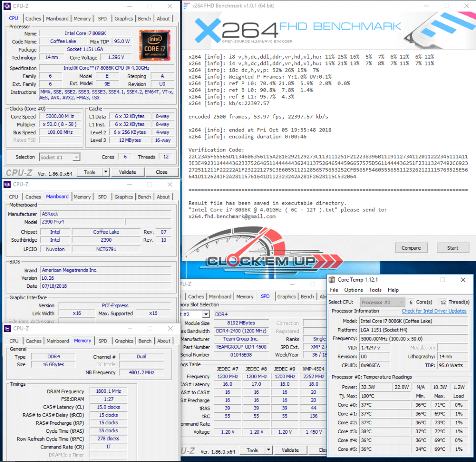Image resolution: width=476 pixels, height=462 pixels.
Task: Click the motherboard Model value Z390 Pro4
Action: [82, 222]
